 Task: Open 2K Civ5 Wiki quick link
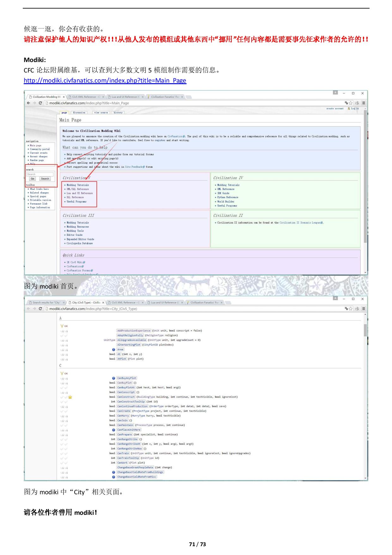76,262
